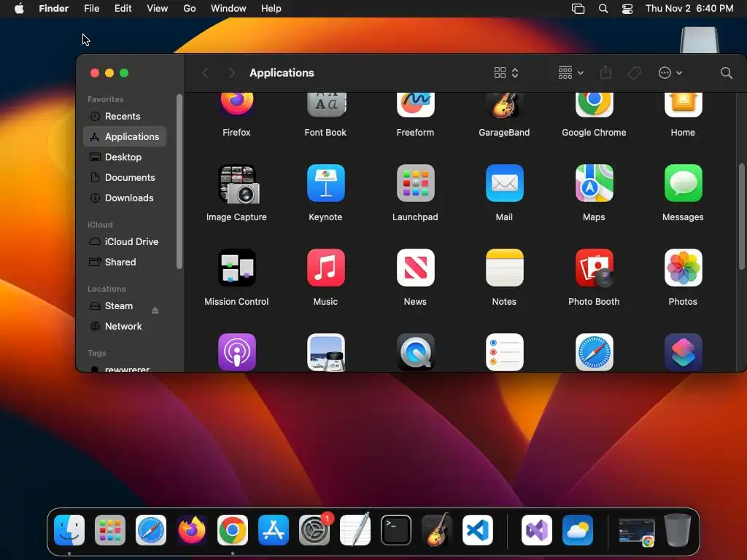Open Downloads in the Finder sidebar
This screenshot has width=747, height=560.
[125, 198]
